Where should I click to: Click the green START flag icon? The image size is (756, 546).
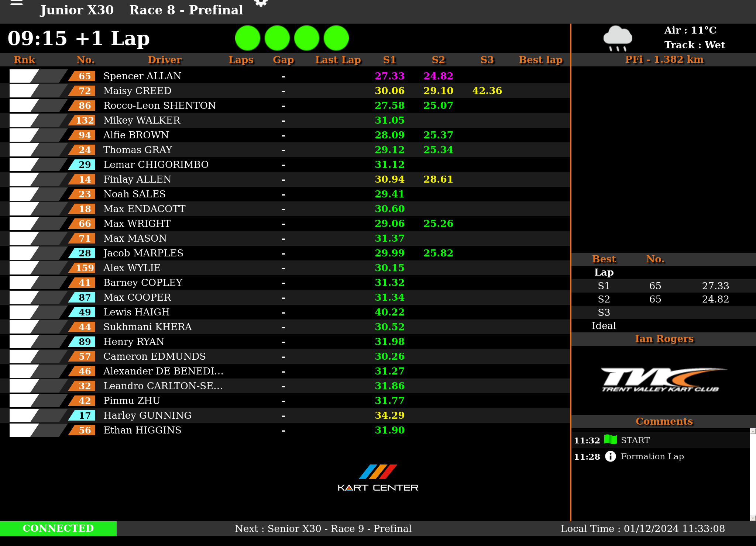click(610, 440)
